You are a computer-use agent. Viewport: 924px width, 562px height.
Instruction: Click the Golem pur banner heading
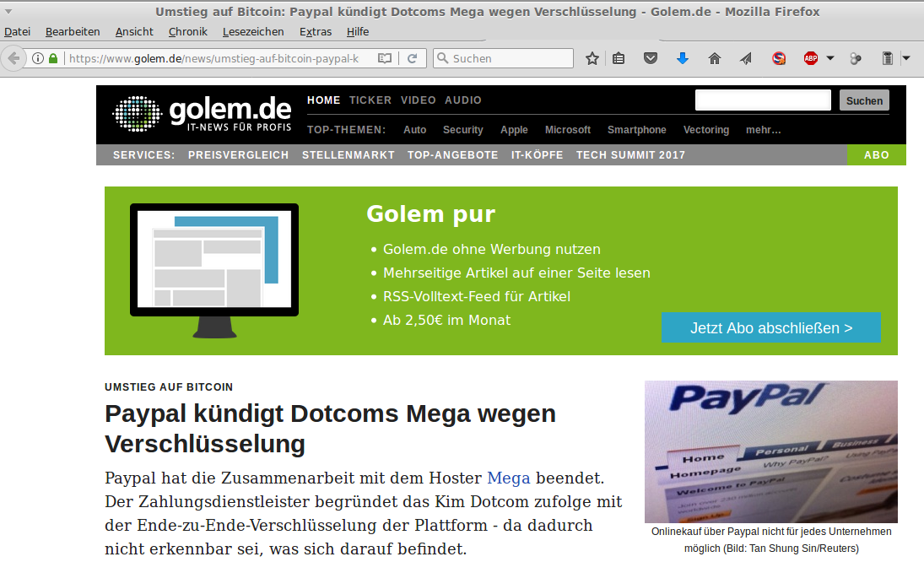coord(430,213)
